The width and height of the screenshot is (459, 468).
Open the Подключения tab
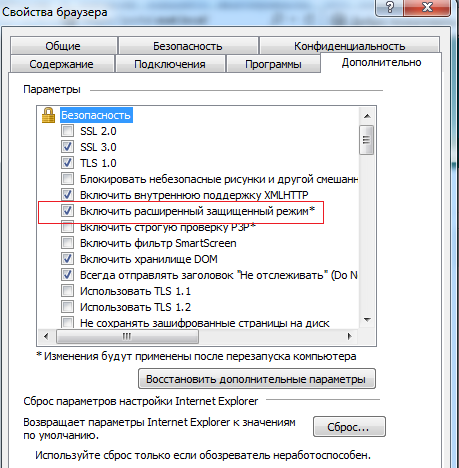tap(170, 64)
